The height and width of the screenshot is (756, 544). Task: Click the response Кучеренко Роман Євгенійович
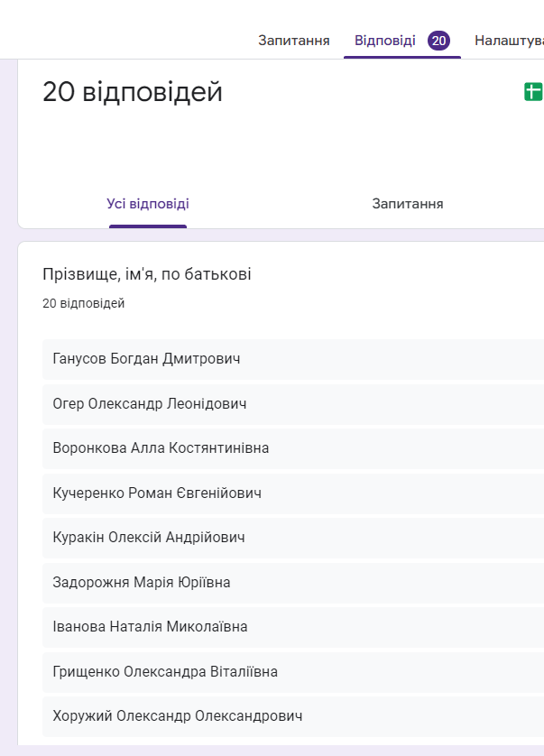(157, 493)
